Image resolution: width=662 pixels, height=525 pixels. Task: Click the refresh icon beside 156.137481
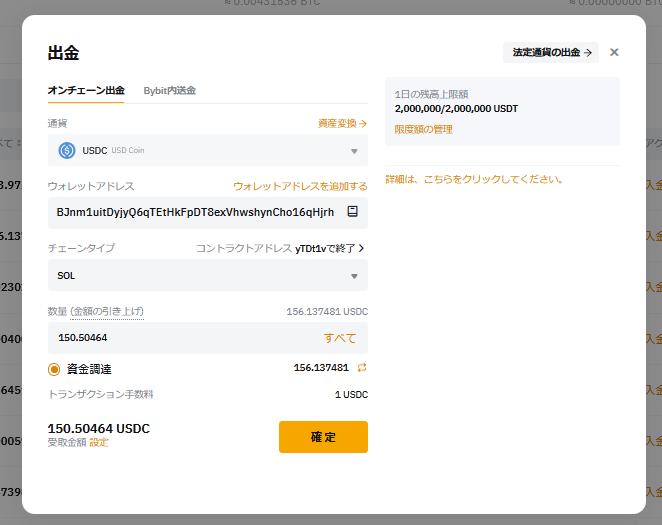pos(362,368)
